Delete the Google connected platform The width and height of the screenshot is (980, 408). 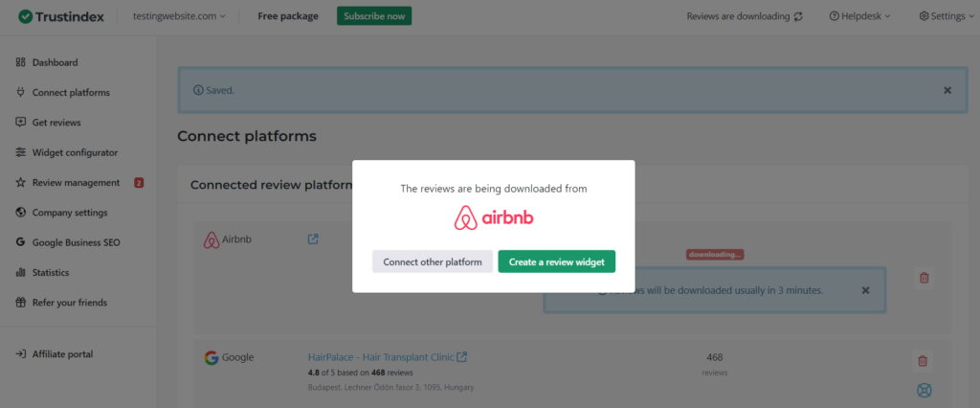point(923,361)
